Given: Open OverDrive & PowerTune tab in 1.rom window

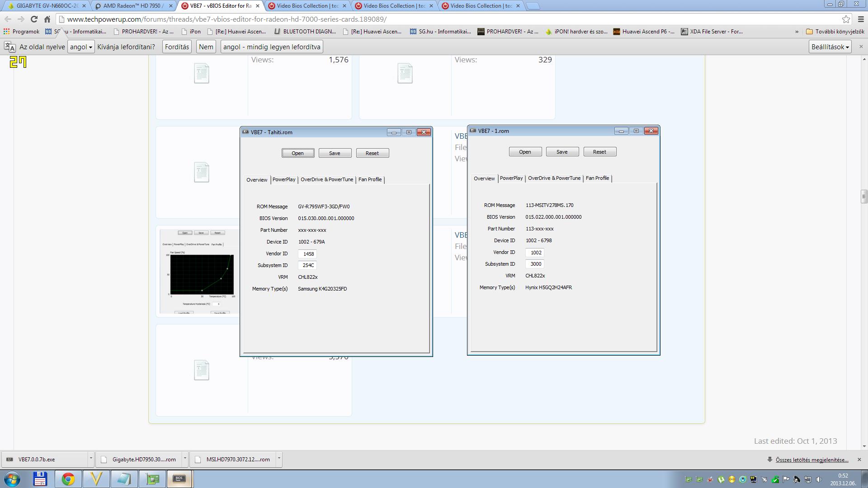Looking at the screenshot, I should (554, 178).
